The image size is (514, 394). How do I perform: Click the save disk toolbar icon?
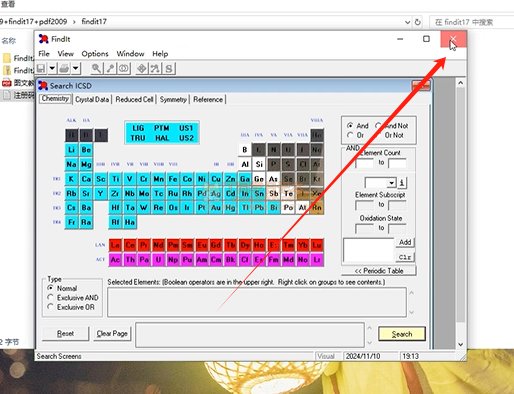[41, 69]
